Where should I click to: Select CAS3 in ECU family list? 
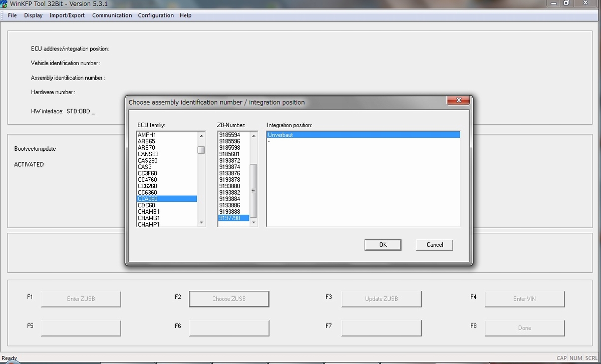tap(167, 167)
